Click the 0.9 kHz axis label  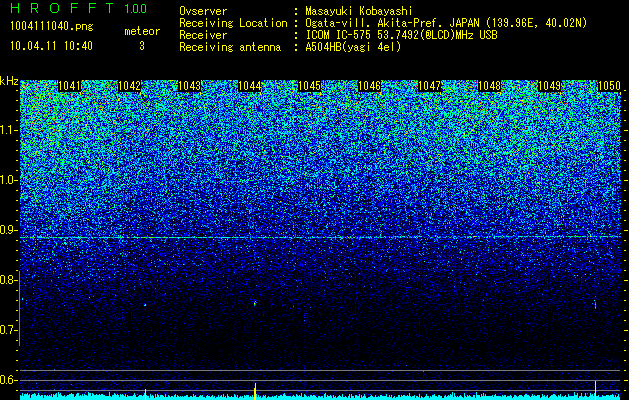click(8, 230)
